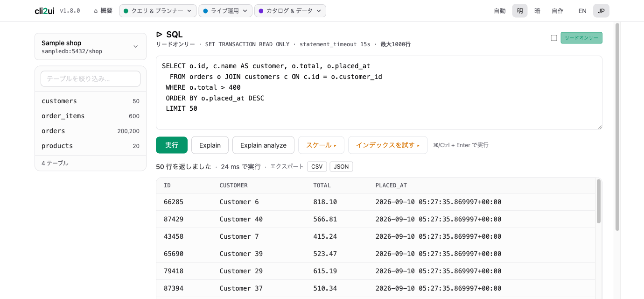Click the 4 テーブル footer text
This screenshot has width=644, height=299.
pyautogui.click(x=55, y=163)
